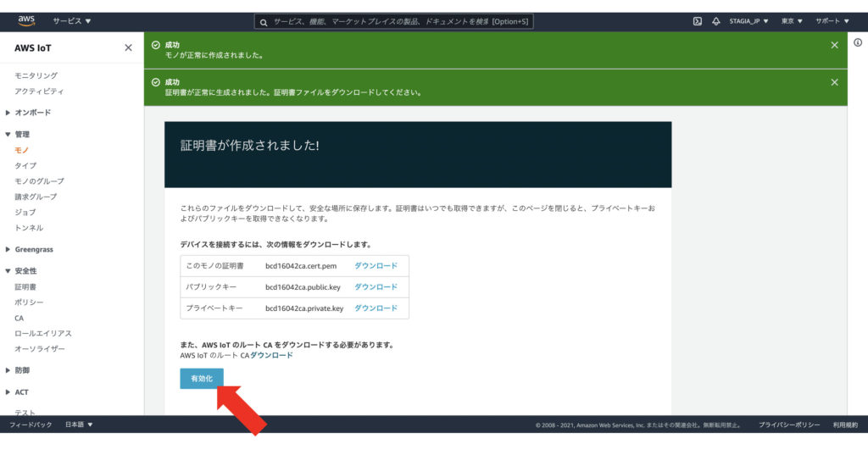Expand the オンボード sidebar section
Screen dimensions: 868x455
(32, 113)
